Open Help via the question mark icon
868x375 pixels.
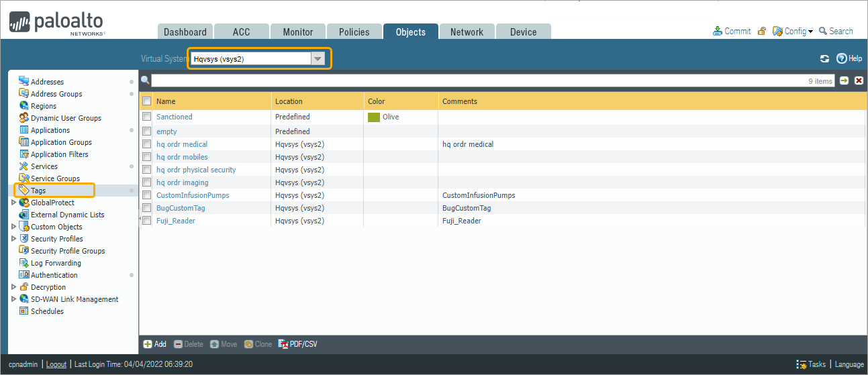[x=841, y=59]
